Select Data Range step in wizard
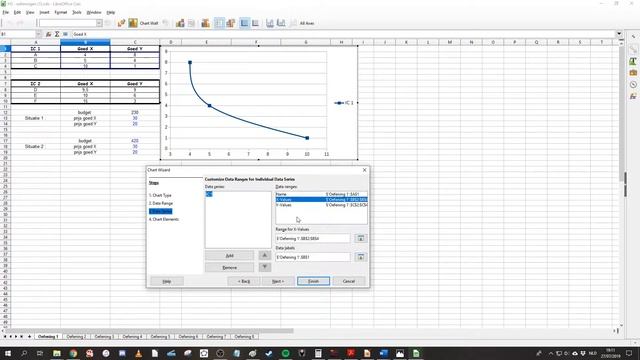Viewport: 640px width, 360px height. pos(161,203)
